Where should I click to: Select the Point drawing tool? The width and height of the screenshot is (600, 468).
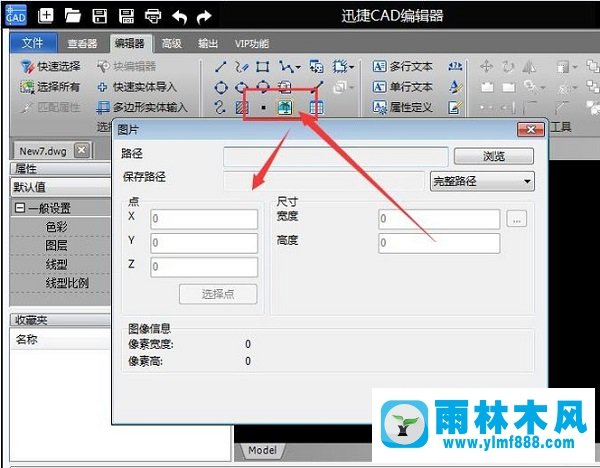(263, 108)
